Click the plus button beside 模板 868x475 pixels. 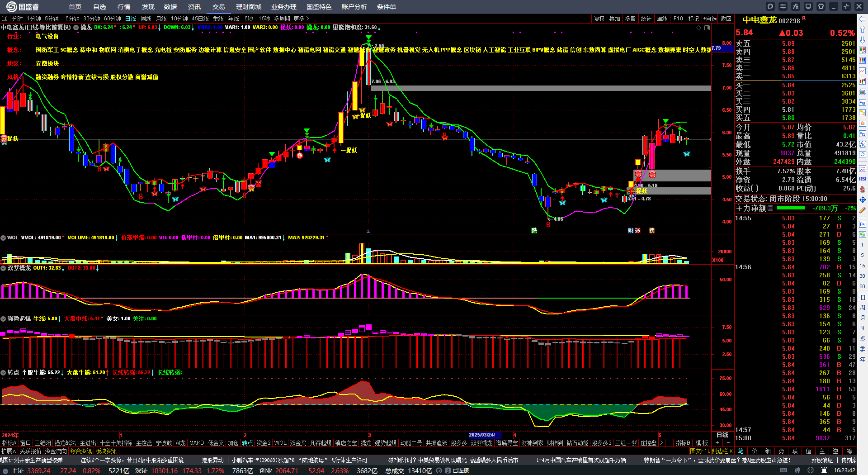[x=717, y=443]
